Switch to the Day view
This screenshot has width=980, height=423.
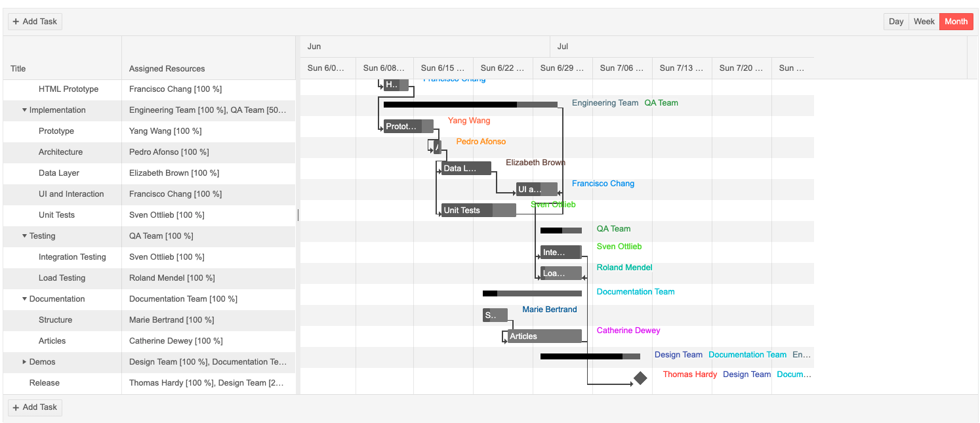pos(896,22)
